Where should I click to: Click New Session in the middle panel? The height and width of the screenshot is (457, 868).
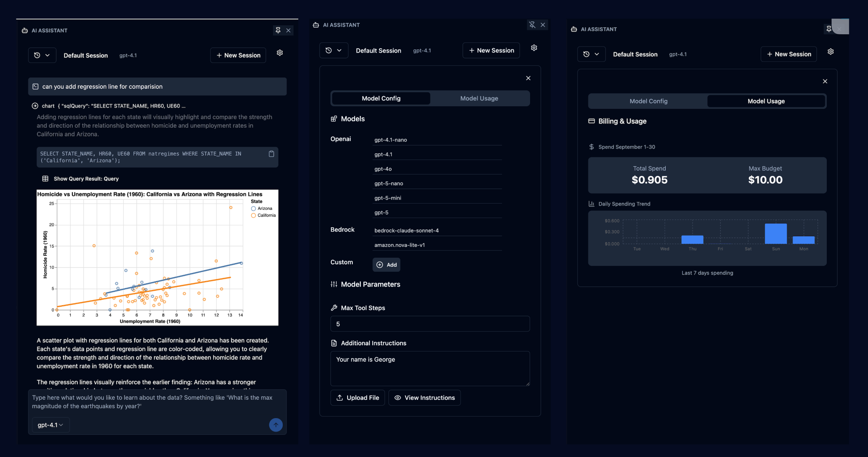click(x=491, y=51)
